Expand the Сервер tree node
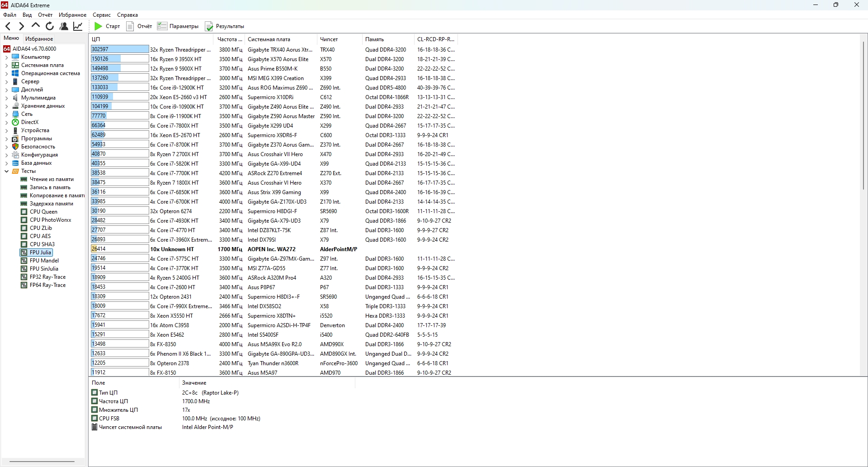This screenshot has width=868, height=467. pyautogui.click(x=6, y=82)
